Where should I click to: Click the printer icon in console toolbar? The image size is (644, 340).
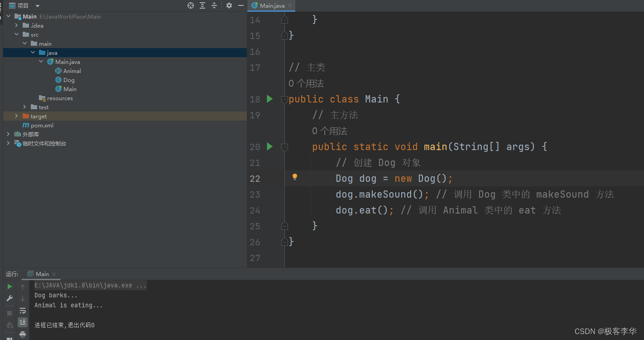click(23, 335)
